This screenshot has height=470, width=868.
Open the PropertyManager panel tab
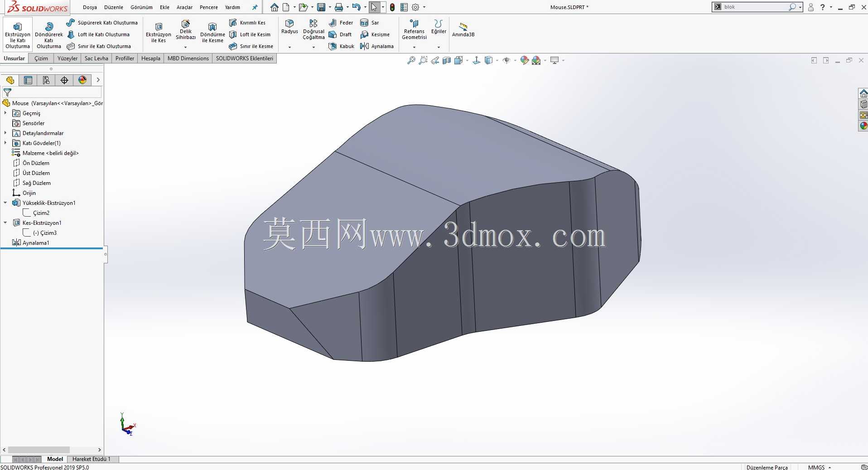[28, 80]
